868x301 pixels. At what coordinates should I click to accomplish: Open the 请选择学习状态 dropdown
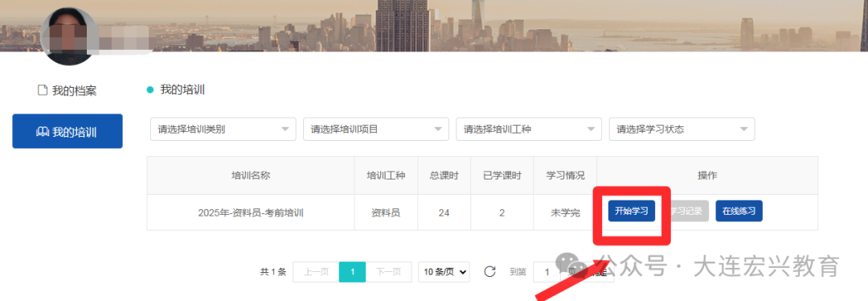[x=682, y=129]
